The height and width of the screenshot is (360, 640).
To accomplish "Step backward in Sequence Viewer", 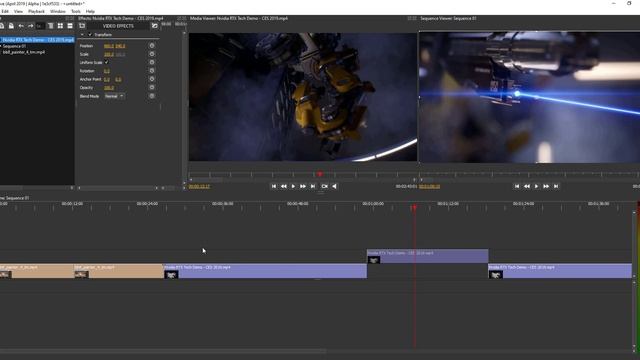I will point(527,186).
